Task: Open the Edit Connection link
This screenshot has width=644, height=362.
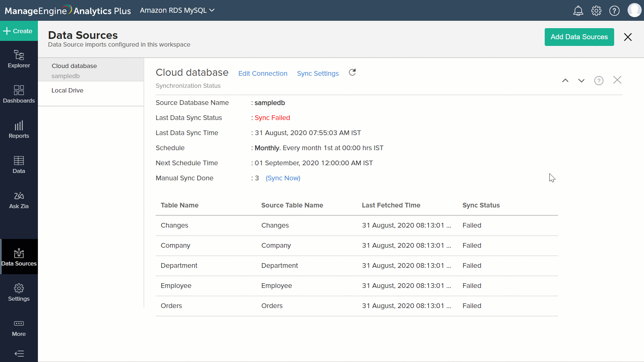Action: click(263, 73)
